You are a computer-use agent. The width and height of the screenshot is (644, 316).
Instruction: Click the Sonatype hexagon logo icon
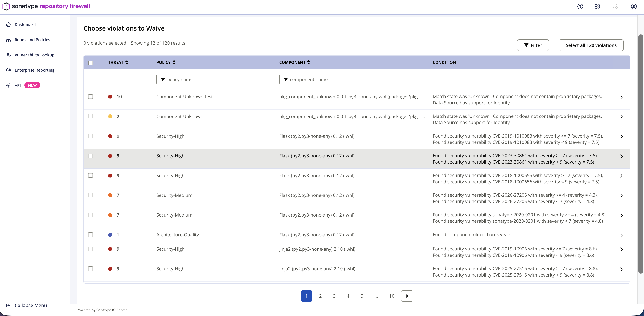pyautogui.click(x=6, y=6)
